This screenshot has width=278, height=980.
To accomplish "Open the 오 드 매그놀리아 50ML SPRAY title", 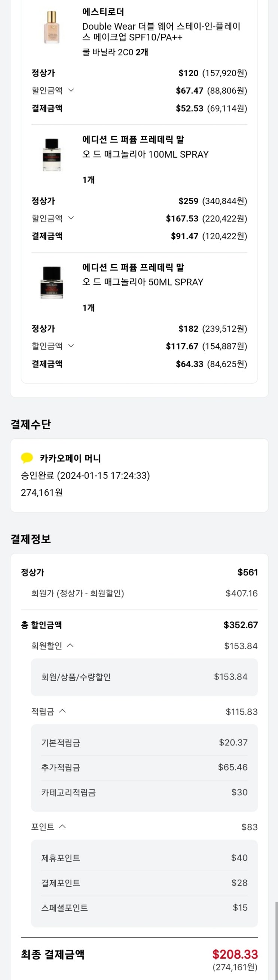I will pyautogui.click(x=143, y=282).
